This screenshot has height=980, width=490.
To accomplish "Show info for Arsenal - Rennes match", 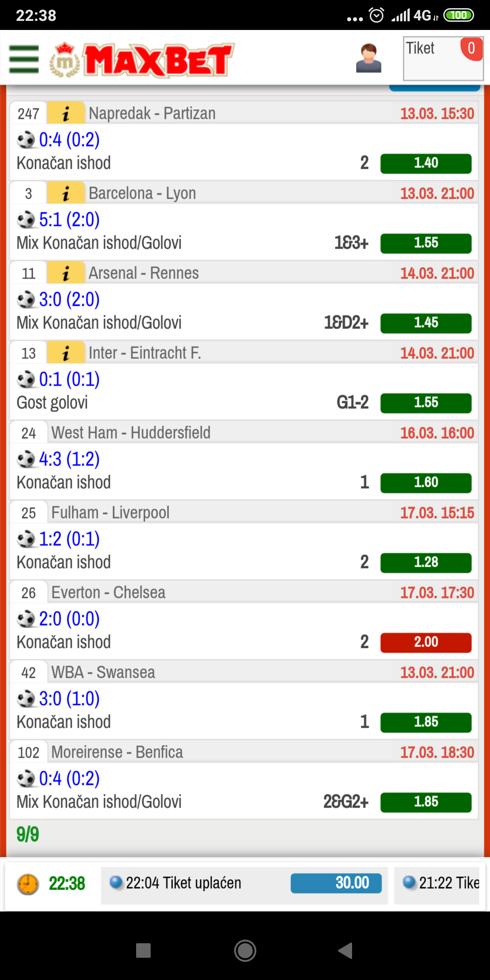I will pos(66,273).
